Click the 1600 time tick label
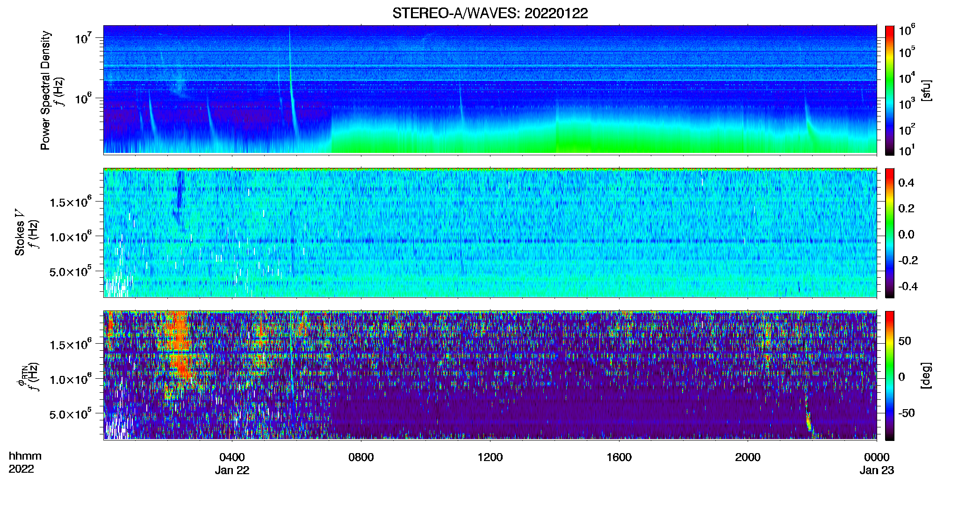980x505 pixels. (619, 457)
